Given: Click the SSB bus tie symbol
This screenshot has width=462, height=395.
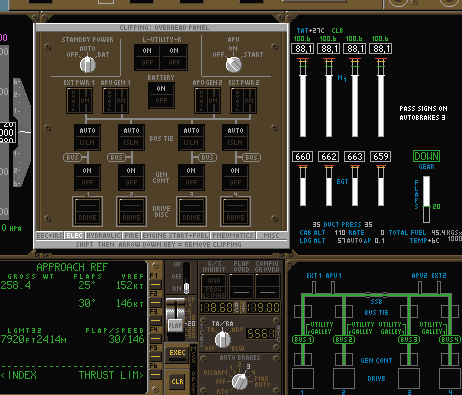Looking at the screenshot, I should click(376, 295).
